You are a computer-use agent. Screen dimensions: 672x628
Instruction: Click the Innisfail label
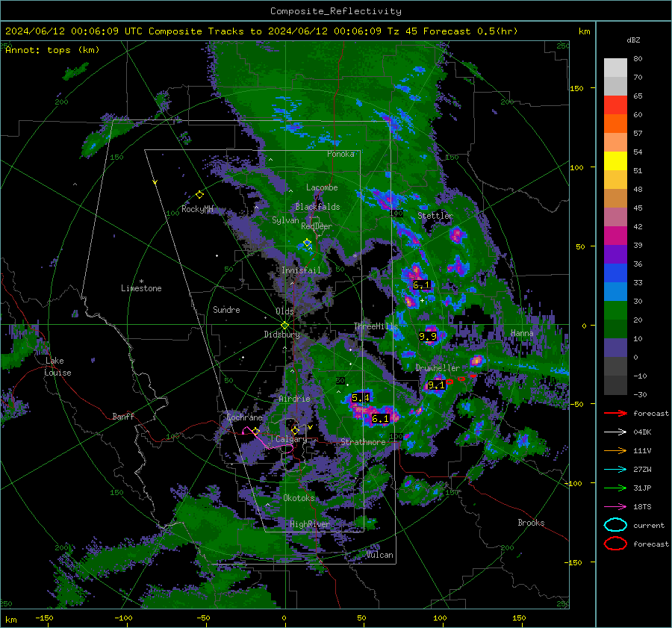point(301,270)
